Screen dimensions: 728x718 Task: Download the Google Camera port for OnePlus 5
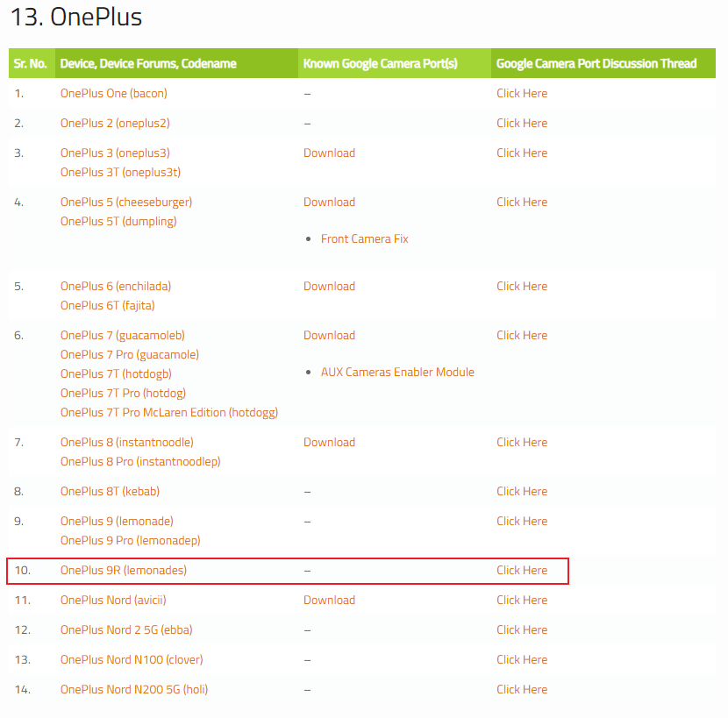click(329, 202)
